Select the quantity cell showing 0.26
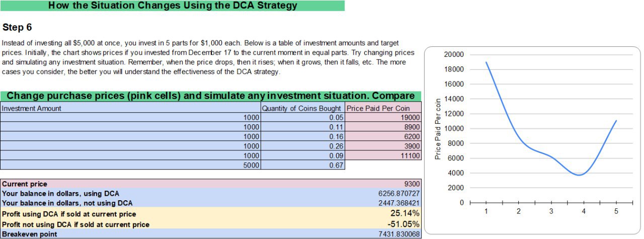This screenshot has width=644, height=239. (x=303, y=146)
